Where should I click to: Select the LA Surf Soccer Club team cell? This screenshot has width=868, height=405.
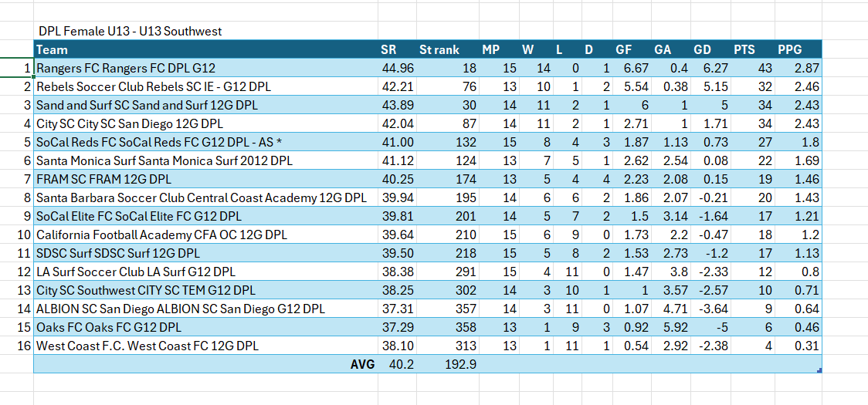coord(136,272)
